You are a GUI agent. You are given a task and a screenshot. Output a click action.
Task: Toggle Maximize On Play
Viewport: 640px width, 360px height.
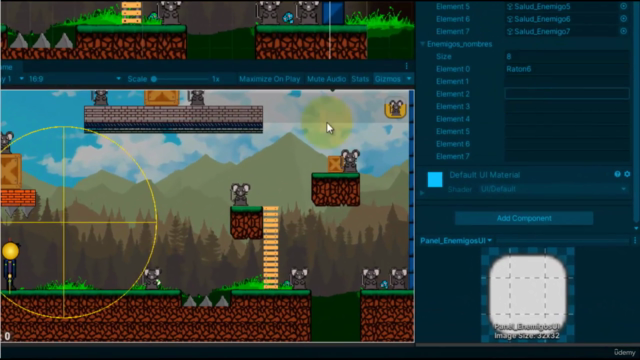click(270, 79)
